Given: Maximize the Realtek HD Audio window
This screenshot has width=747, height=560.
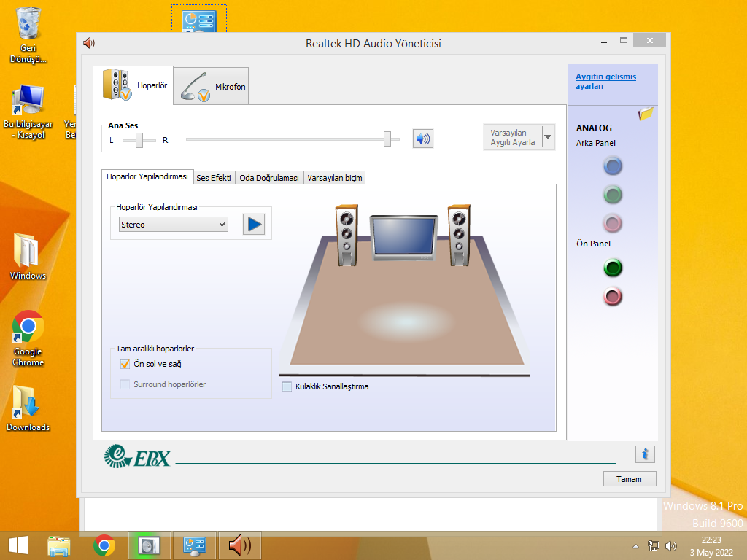Looking at the screenshot, I should [624, 41].
